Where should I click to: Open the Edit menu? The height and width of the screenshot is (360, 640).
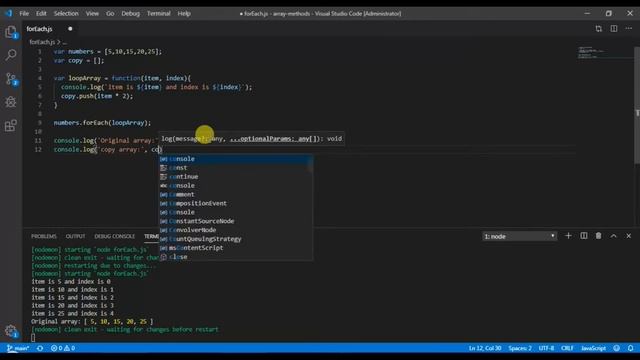pyautogui.click(x=41, y=13)
